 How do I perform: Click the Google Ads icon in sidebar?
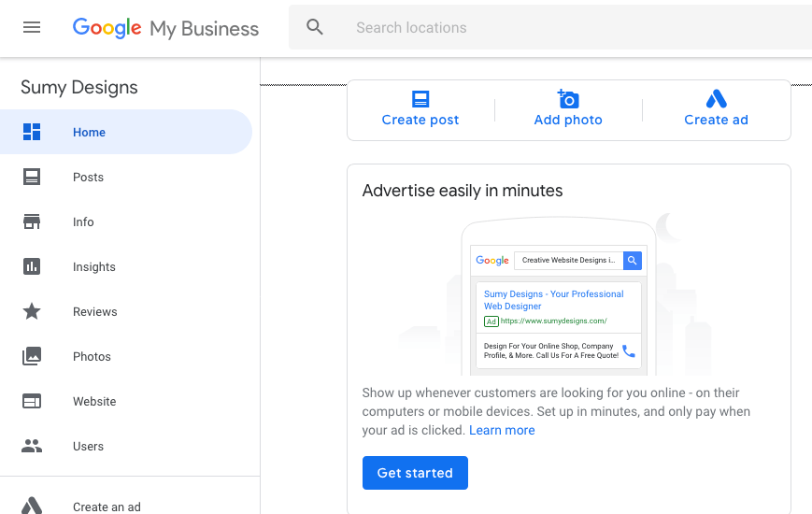(x=32, y=506)
